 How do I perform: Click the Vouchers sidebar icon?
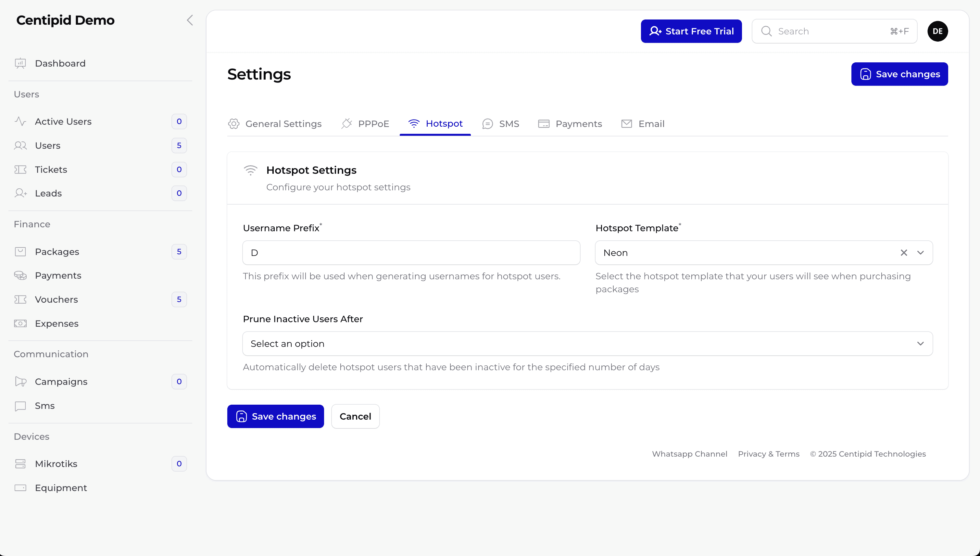pos(21,299)
